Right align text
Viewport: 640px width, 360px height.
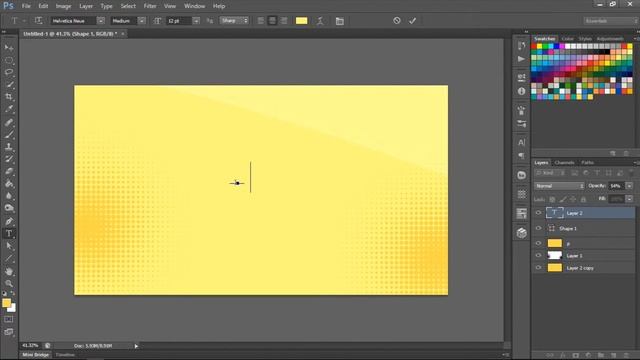point(284,21)
